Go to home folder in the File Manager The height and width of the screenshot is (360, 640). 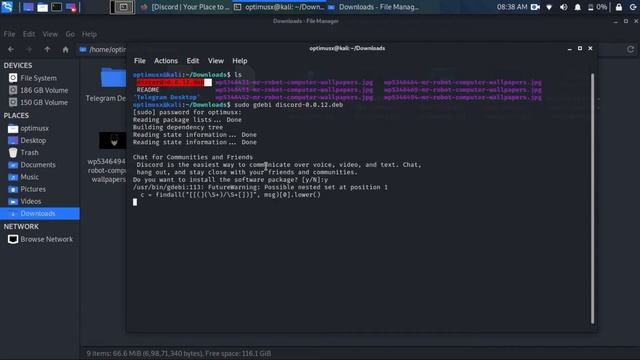65,49
